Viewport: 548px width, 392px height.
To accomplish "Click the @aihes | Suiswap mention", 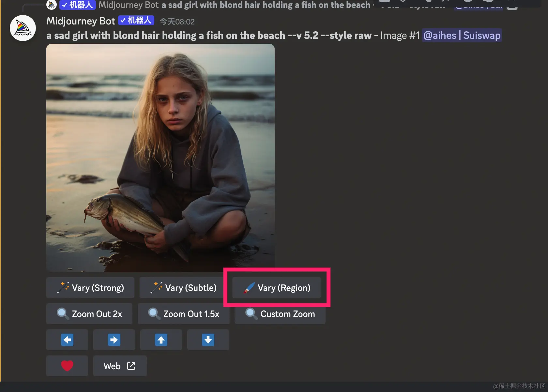I will (462, 35).
